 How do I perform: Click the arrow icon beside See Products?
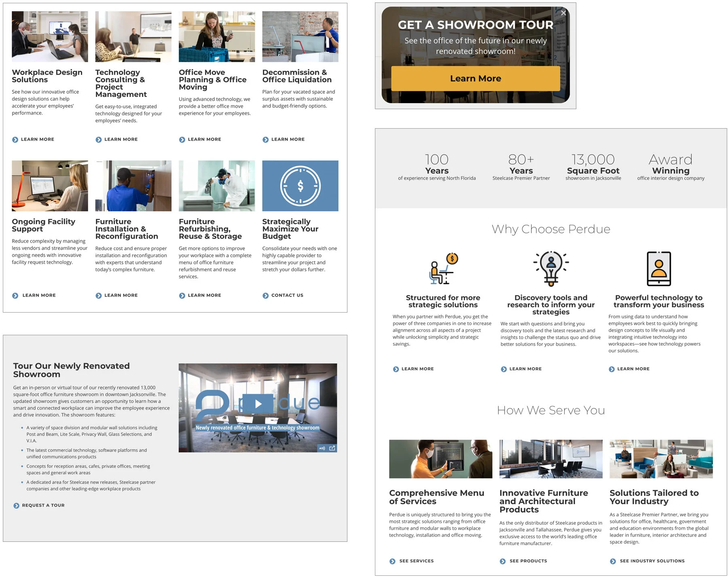pyautogui.click(x=503, y=561)
